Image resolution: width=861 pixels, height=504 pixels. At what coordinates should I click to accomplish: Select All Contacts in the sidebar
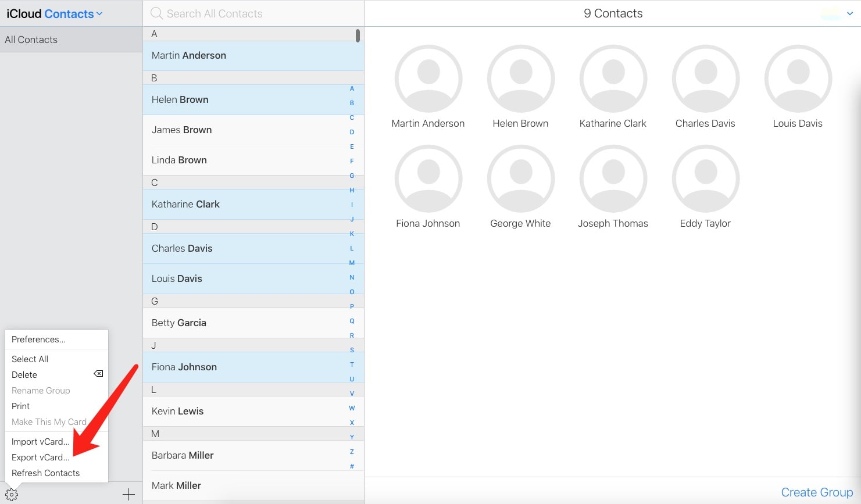tap(31, 39)
